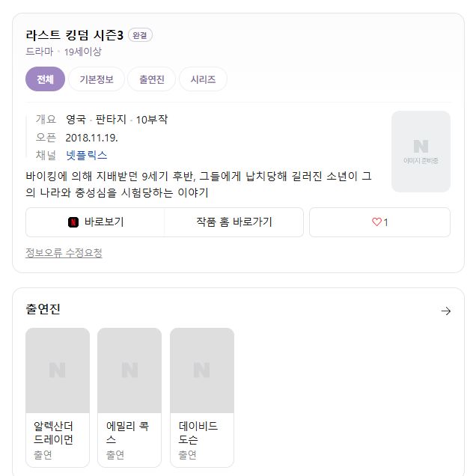Click the 데이비드 도슨 name text
This screenshot has height=476, width=476.
pos(198,433)
